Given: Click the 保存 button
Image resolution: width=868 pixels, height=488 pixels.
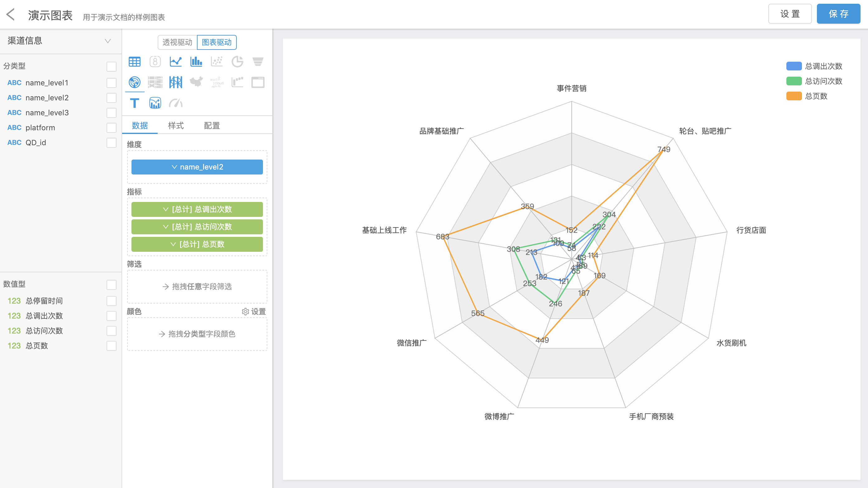Looking at the screenshot, I should click(x=838, y=14).
